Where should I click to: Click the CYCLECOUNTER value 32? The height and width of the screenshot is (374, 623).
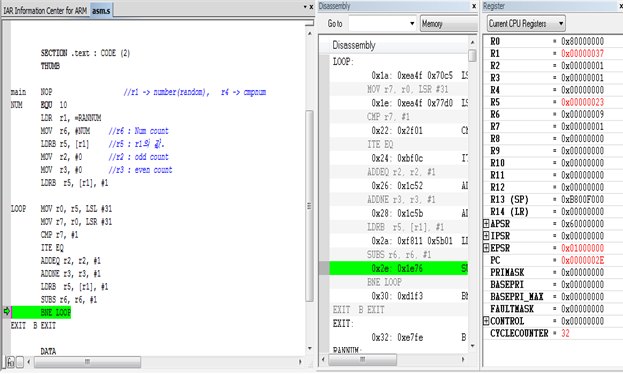tap(565, 333)
